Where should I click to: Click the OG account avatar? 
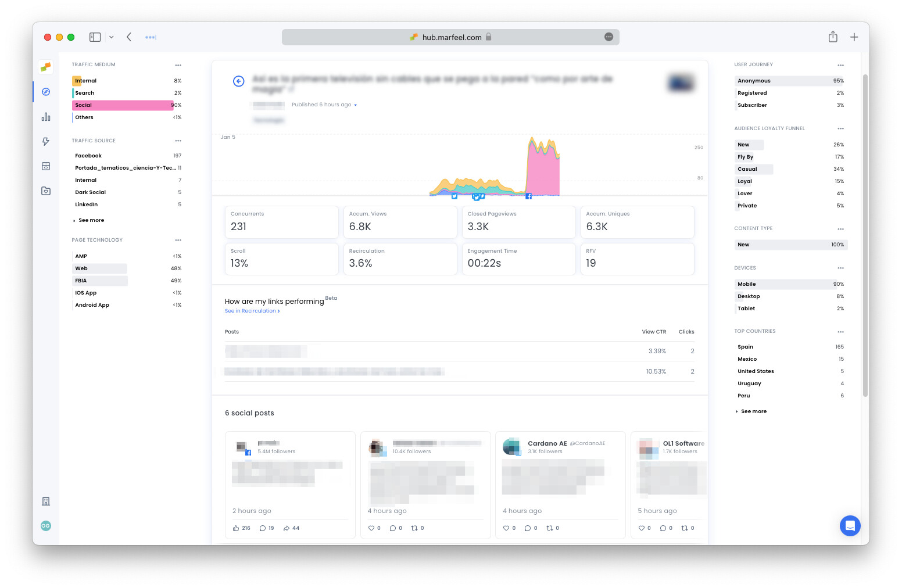(45, 526)
